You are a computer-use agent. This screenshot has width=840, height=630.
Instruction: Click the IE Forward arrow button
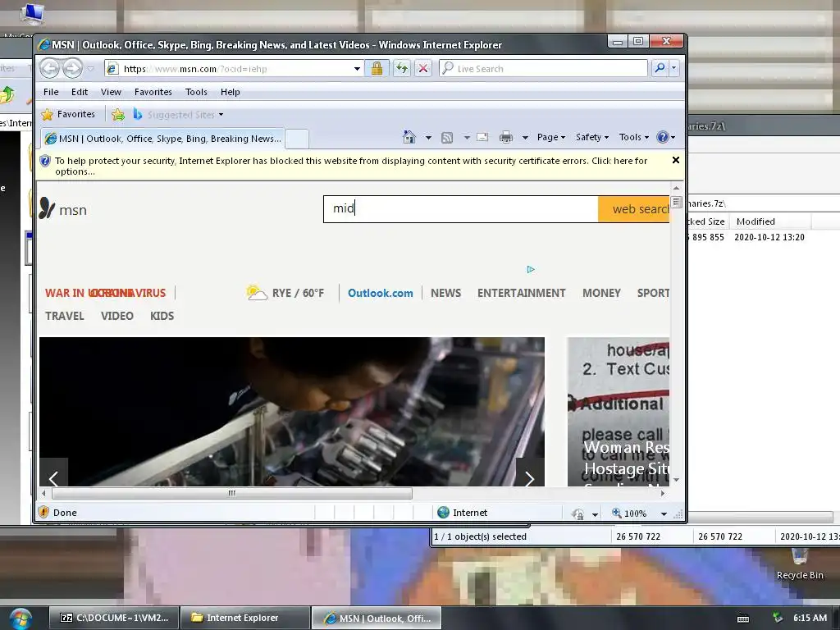coord(72,69)
